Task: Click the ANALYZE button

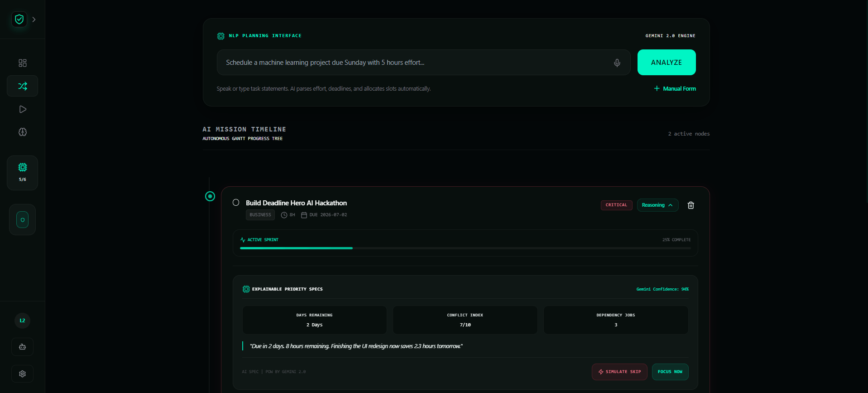Action: 666,63
